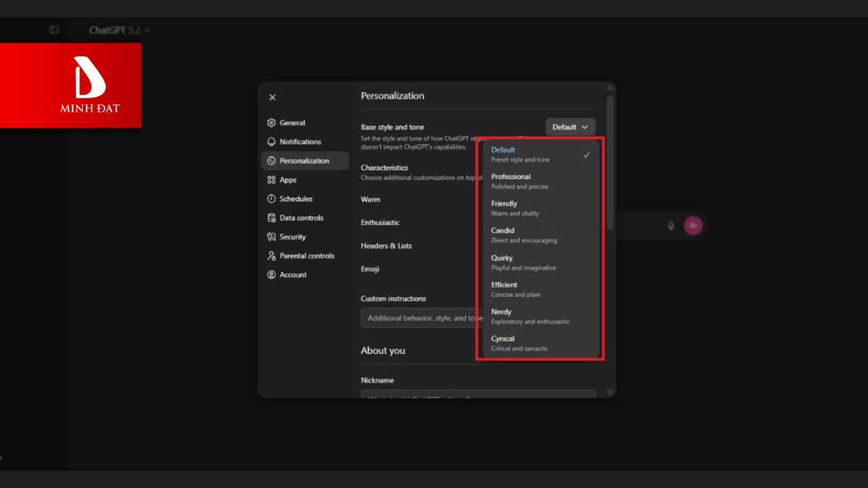Collapse the Default style dropdown button
The image size is (868, 488).
click(x=570, y=127)
